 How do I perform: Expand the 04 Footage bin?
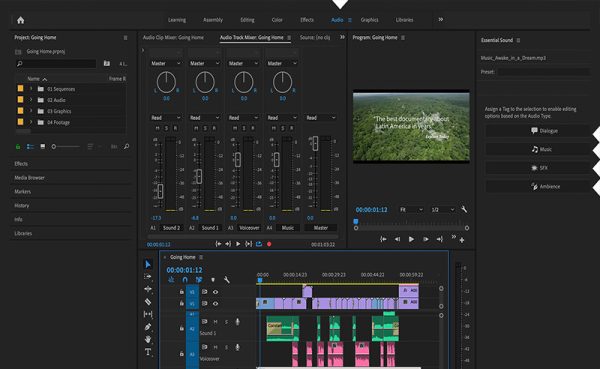[31, 122]
